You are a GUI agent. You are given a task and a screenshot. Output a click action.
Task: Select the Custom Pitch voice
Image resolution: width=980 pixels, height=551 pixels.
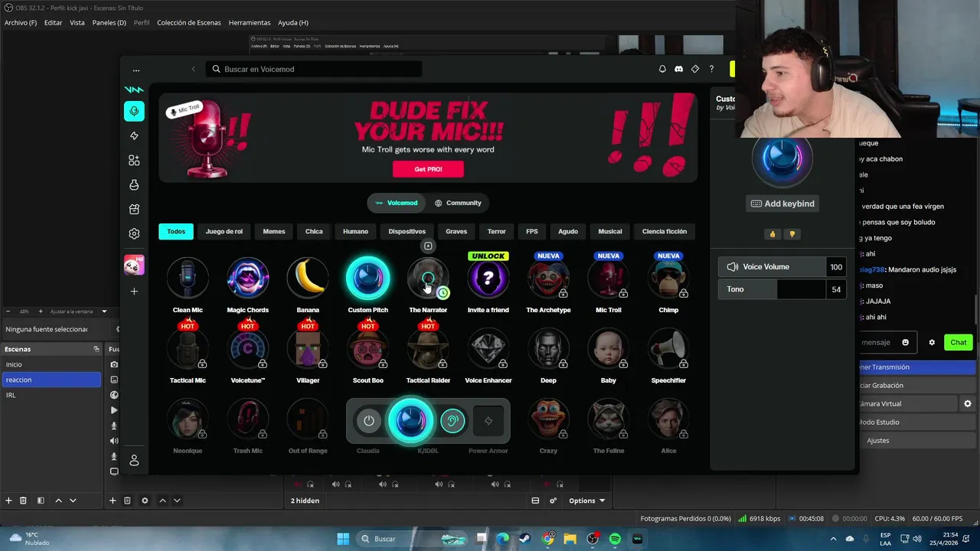[x=368, y=278]
